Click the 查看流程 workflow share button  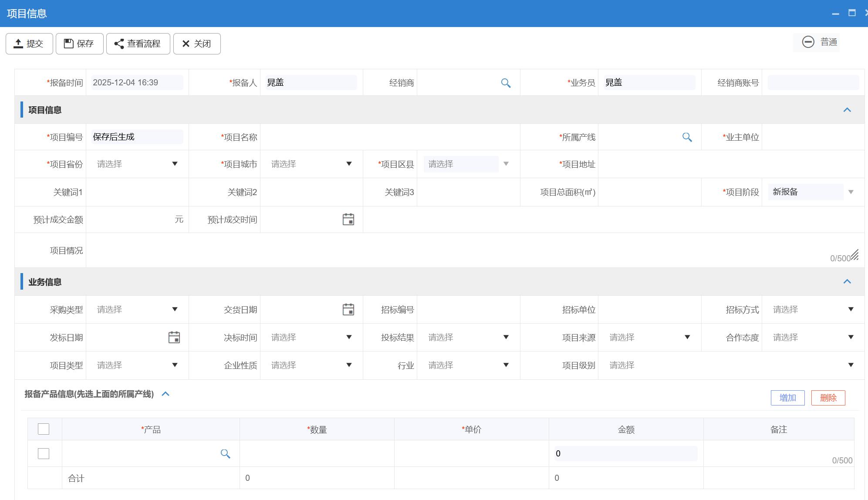click(138, 44)
